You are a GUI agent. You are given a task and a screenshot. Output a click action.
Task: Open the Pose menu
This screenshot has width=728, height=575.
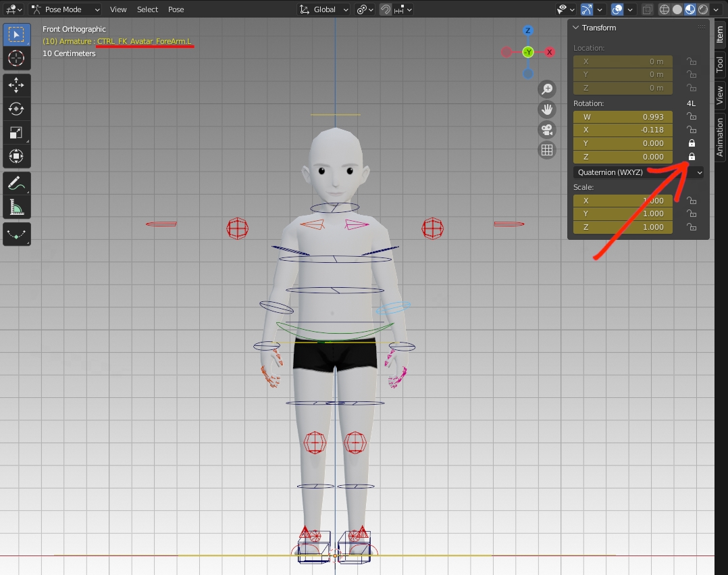click(176, 9)
